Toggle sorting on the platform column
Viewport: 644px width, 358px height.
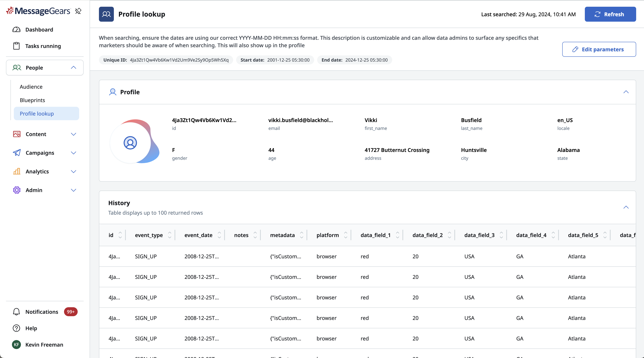(x=346, y=235)
